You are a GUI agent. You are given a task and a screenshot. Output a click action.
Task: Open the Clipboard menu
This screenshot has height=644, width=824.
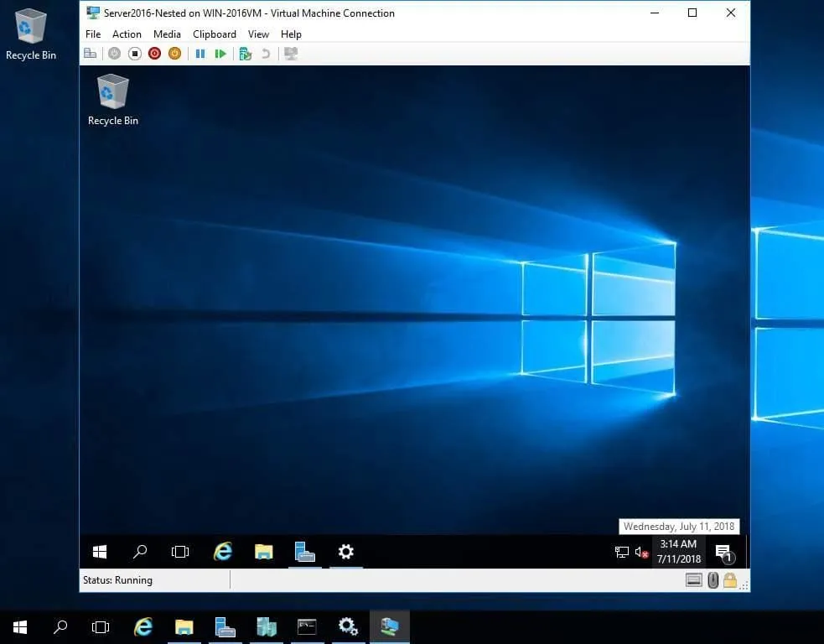pos(214,34)
